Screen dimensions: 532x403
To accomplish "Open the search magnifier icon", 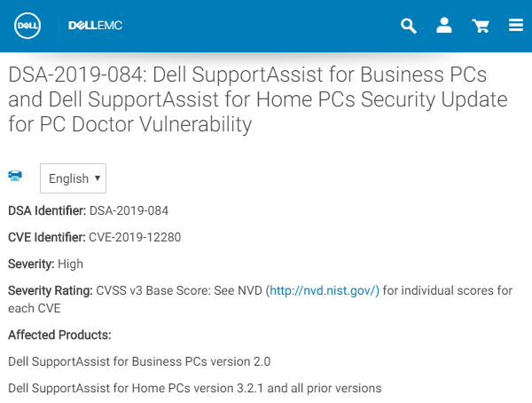I will pyautogui.click(x=409, y=26).
